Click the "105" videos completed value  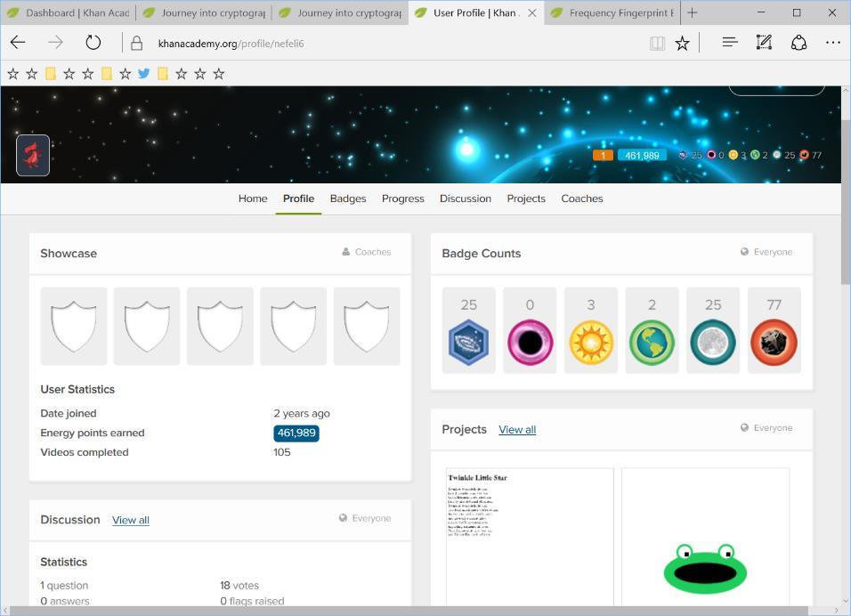coord(281,452)
